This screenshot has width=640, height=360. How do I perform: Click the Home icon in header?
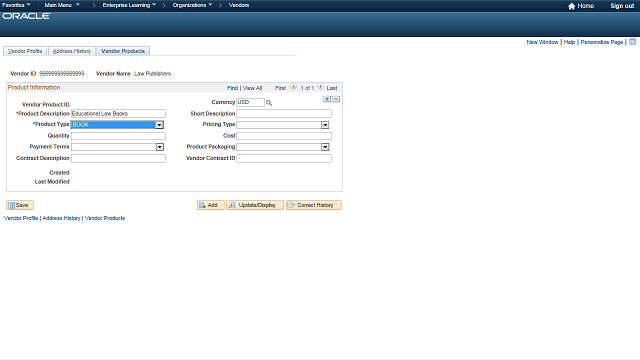tap(571, 6)
